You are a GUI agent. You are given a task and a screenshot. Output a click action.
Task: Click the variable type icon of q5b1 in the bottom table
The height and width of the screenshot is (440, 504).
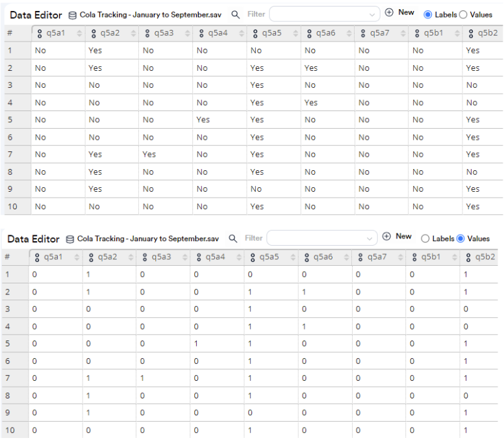(x=414, y=257)
